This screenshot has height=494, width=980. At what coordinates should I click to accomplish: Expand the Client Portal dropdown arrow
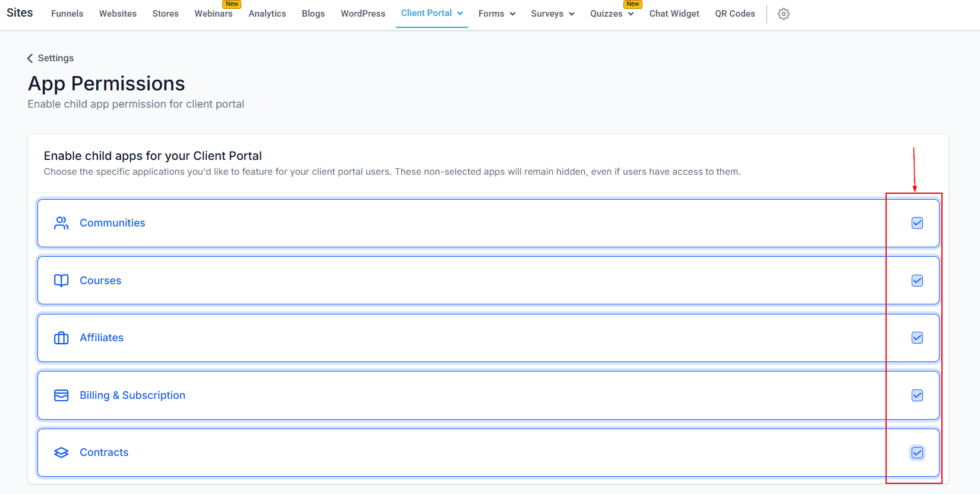460,13
